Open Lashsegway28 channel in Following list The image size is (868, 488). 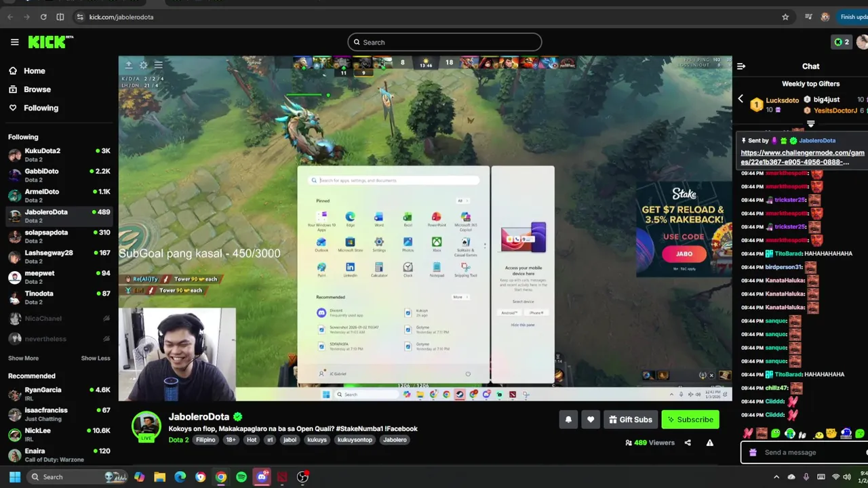(x=59, y=256)
